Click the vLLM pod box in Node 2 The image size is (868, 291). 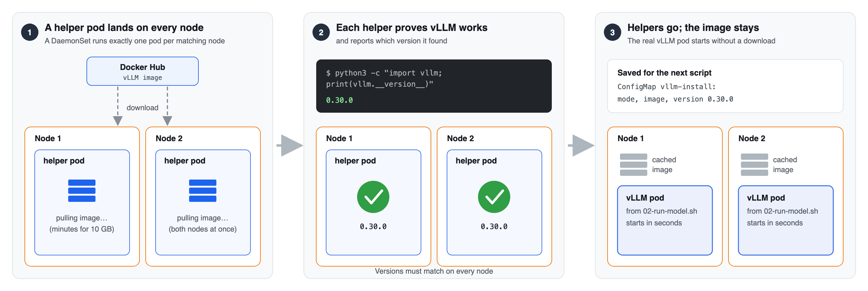click(786, 220)
